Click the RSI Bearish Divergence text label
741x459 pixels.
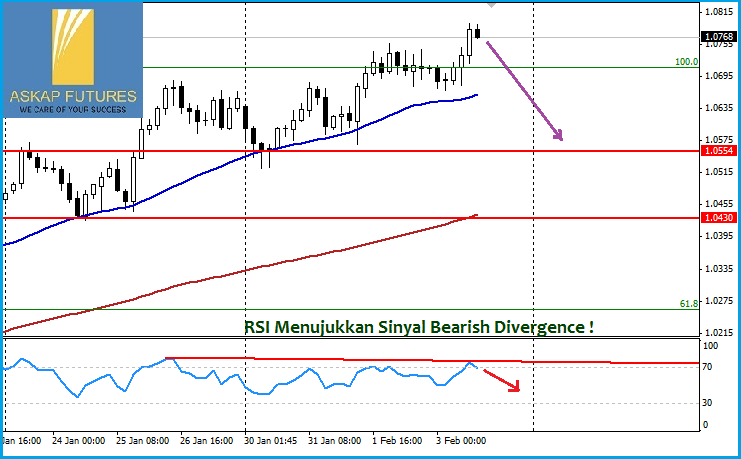(419, 326)
